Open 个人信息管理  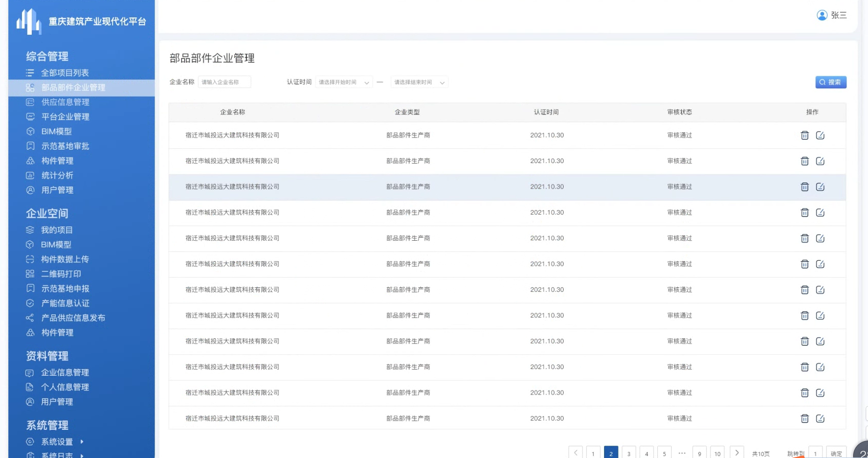coord(65,387)
